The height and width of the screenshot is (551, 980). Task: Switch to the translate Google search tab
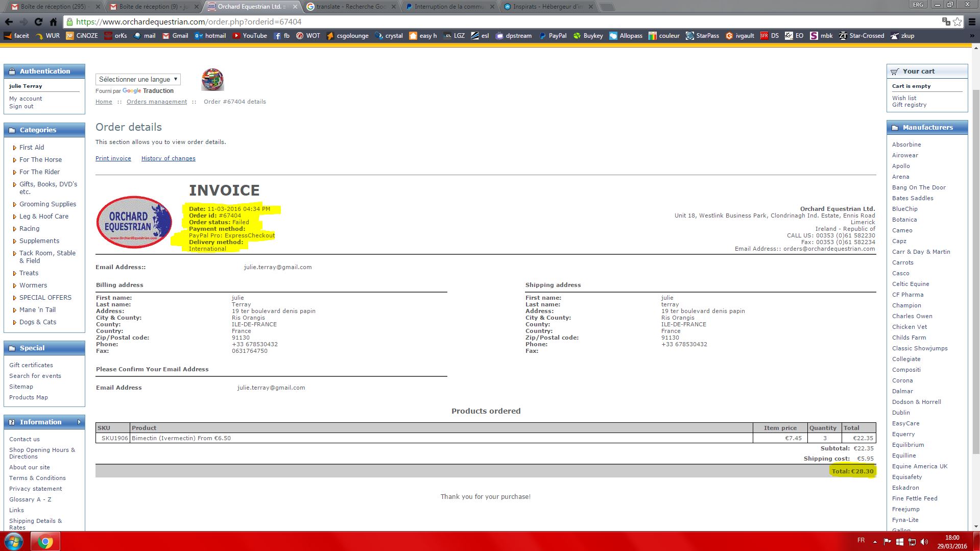(x=351, y=7)
